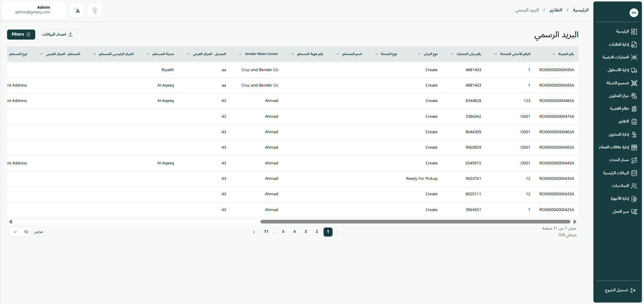Viewport: 644px width, 304px height.
Task: Click the infinity logo at sidebar top
Action: (634, 13)
